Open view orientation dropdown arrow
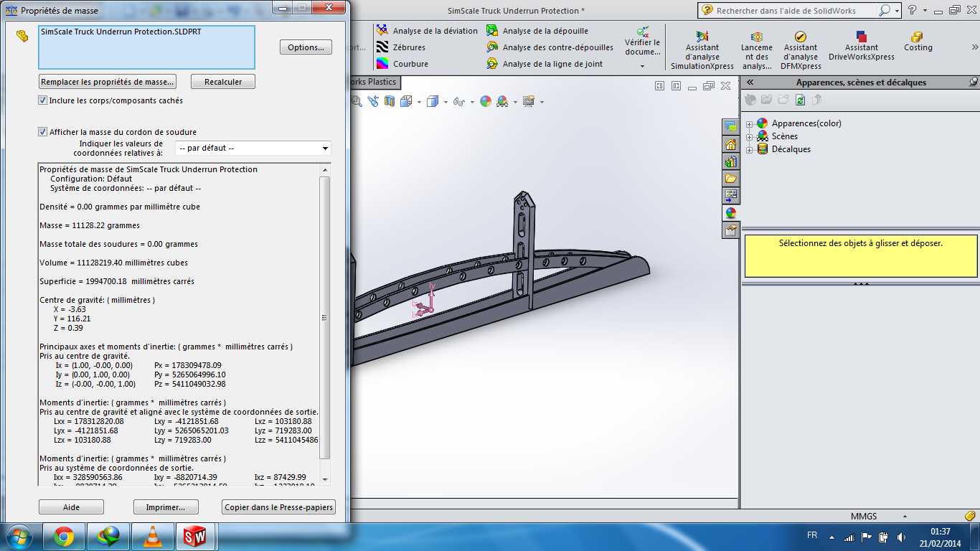Screen dimensions: 980x551 [x=419, y=103]
